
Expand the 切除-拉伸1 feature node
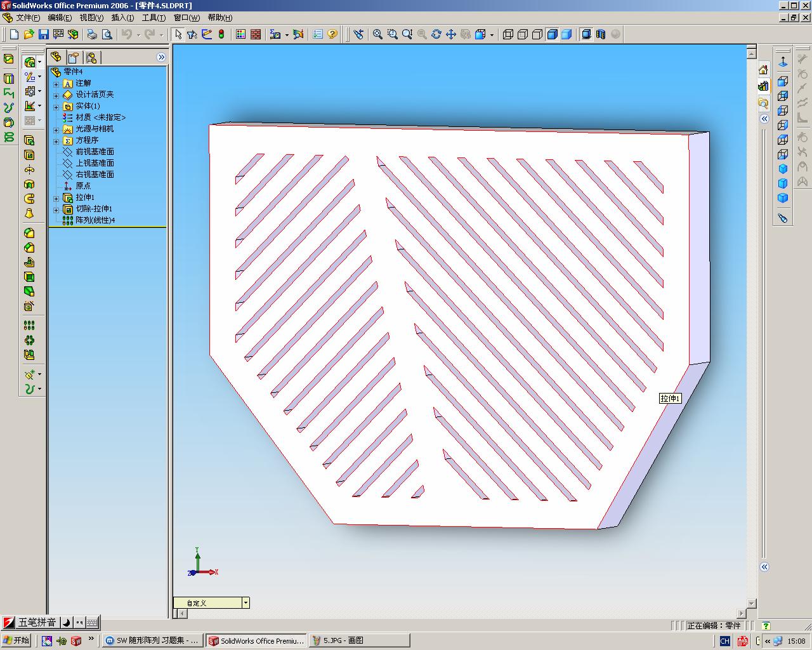click(56, 209)
